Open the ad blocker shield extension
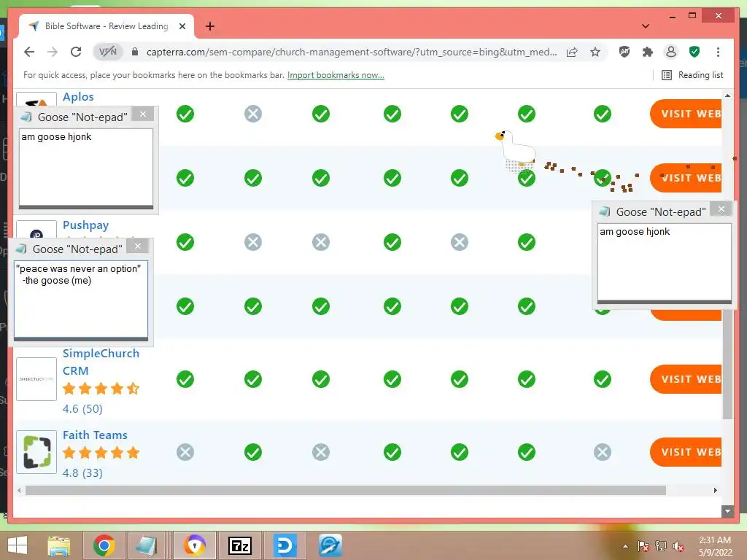 624,52
